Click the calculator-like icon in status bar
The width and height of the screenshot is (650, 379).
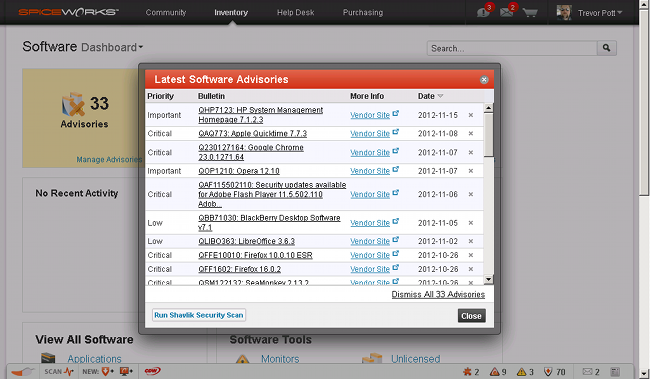[615, 372]
